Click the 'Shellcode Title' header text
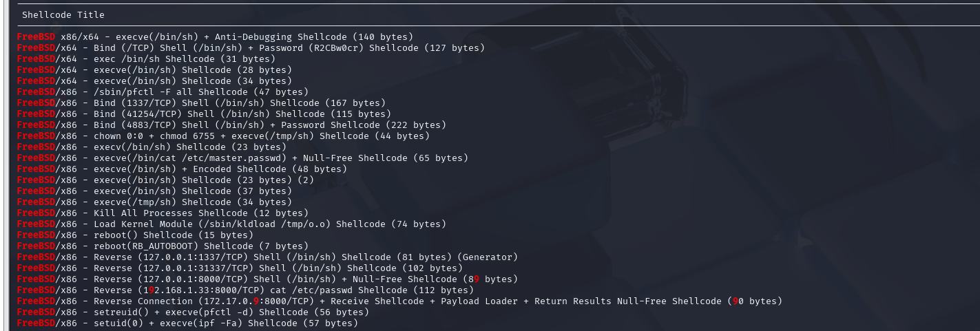 63,14
